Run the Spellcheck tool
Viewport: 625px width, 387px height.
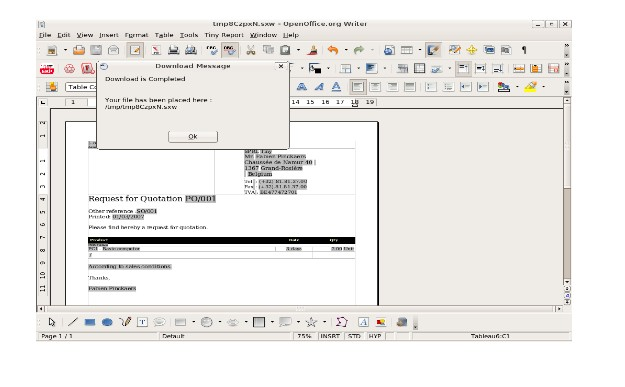click(212, 50)
